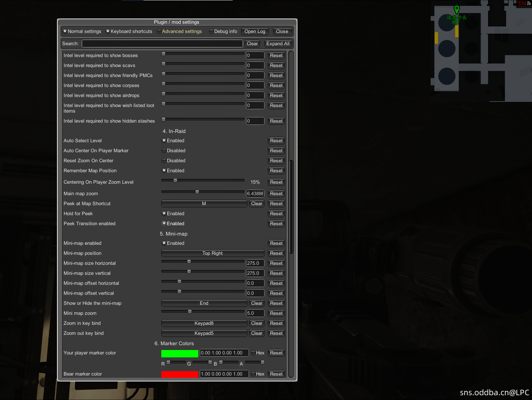Click the red Bear marker color swatch
This screenshot has height=400, width=532.
(x=179, y=374)
